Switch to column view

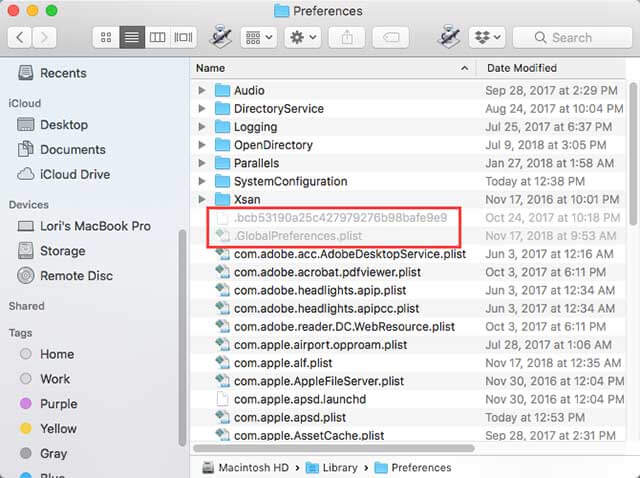tap(157, 38)
